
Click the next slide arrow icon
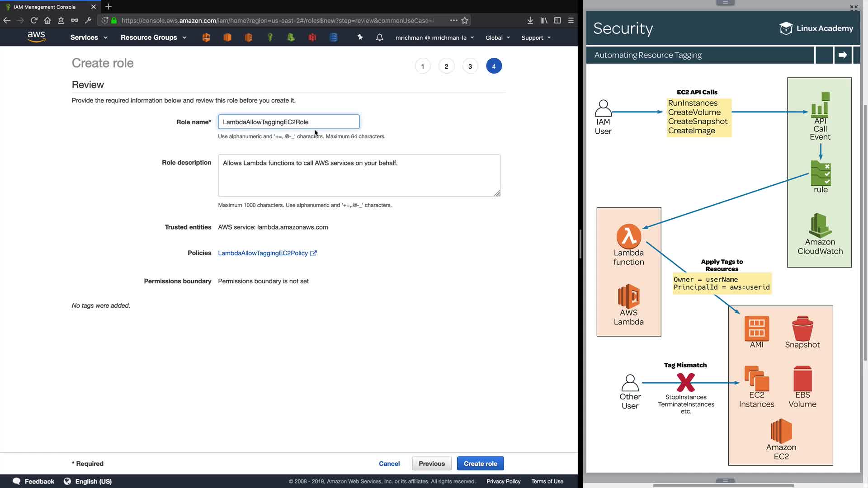[843, 55]
